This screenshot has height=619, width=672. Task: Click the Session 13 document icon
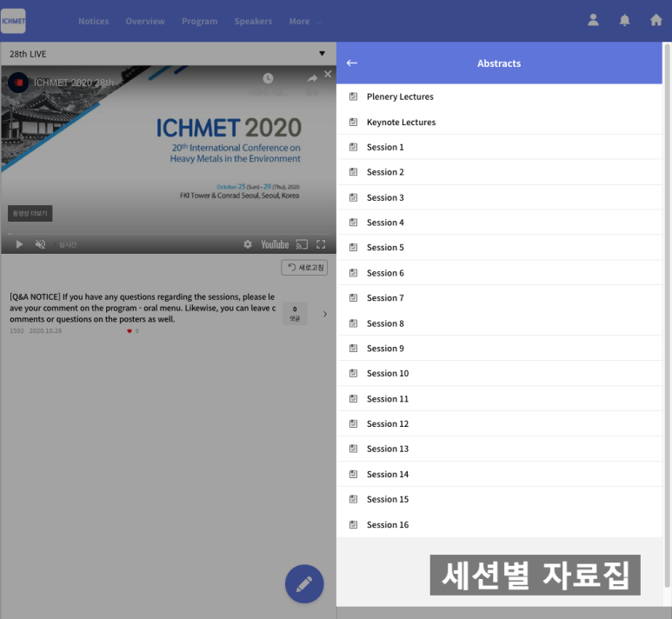coord(353,449)
